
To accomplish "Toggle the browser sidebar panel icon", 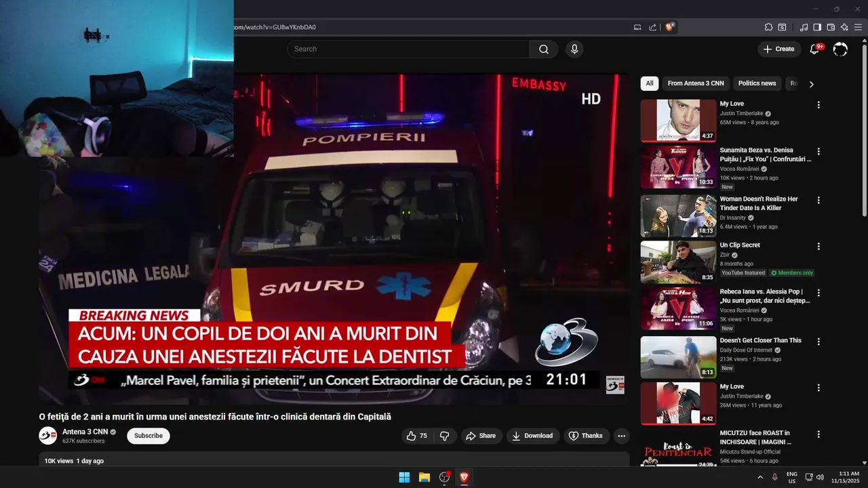I will click(x=817, y=27).
